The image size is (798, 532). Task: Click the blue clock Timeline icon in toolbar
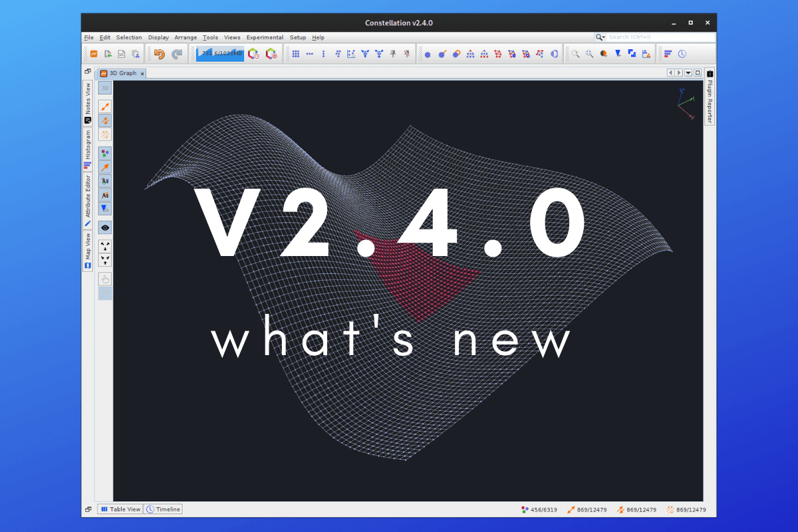(x=682, y=55)
